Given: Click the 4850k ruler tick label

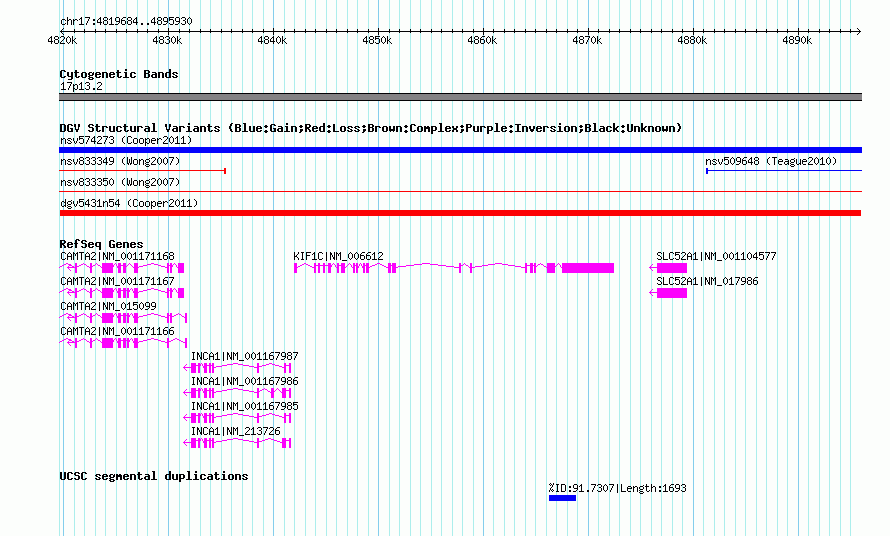Looking at the screenshot, I should [x=377, y=40].
